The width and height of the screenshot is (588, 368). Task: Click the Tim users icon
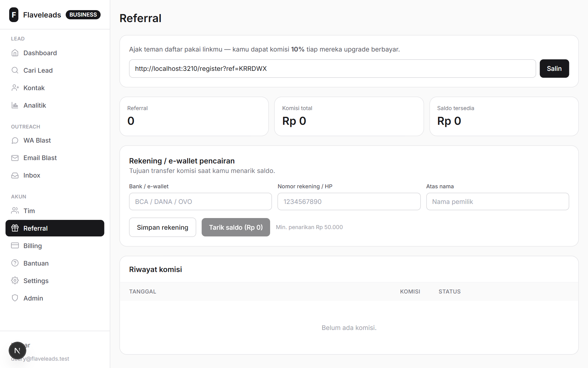point(15,211)
